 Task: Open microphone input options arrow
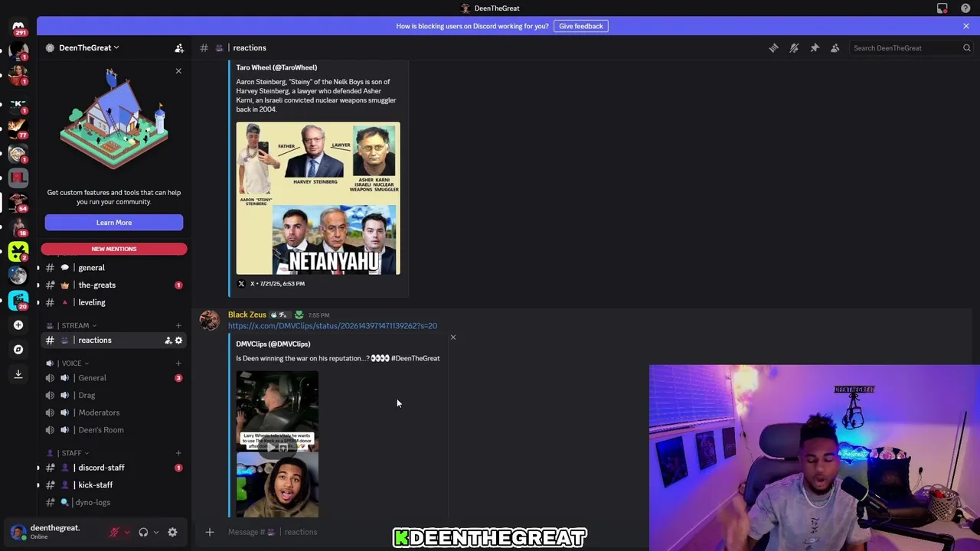[126, 532]
